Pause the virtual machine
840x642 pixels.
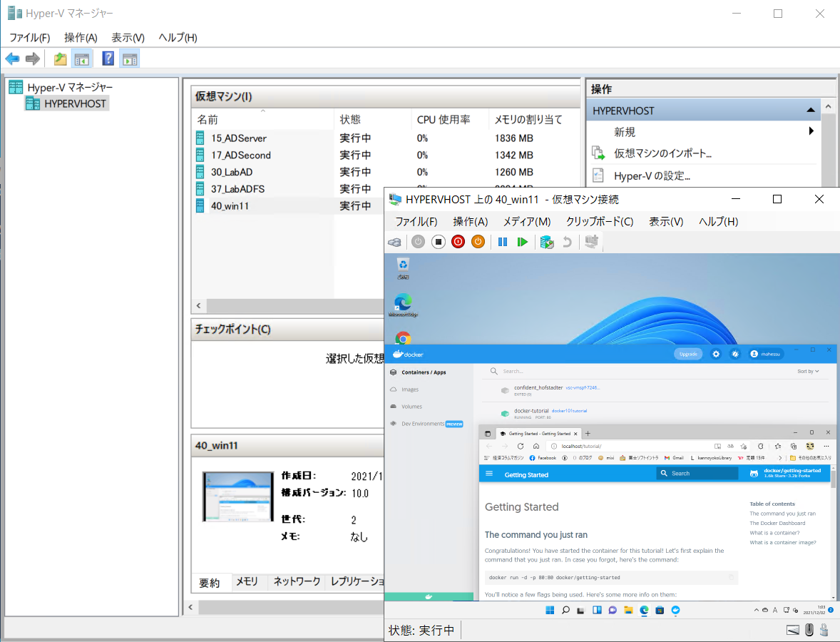point(503,242)
